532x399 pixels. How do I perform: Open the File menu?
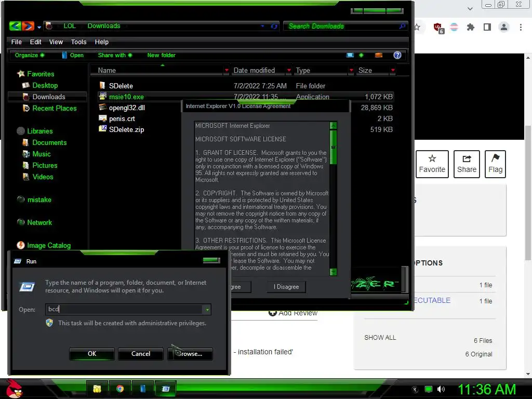click(16, 42)
